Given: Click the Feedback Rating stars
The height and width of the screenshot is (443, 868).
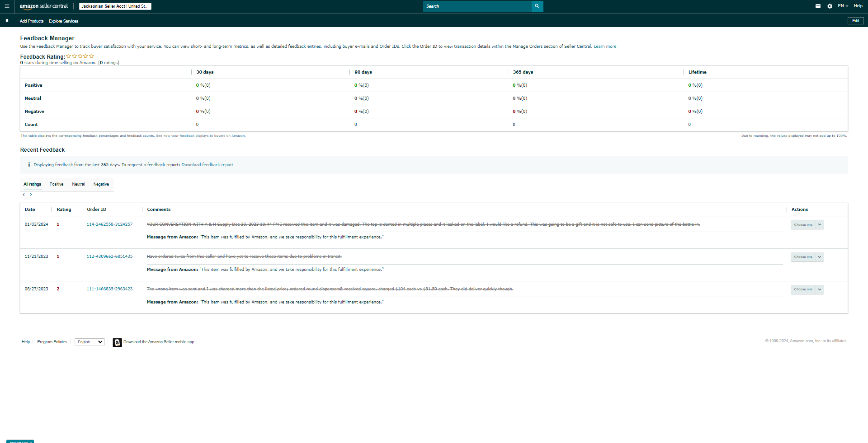Looking at the screenshot, I should pyautogui.click(x=80, y=56).
